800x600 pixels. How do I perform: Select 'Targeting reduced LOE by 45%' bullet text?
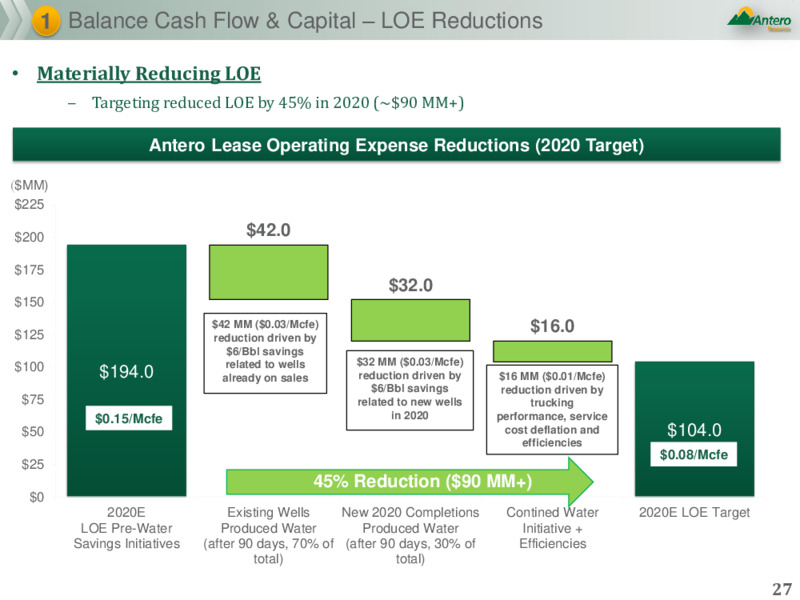tap(278, 103)
